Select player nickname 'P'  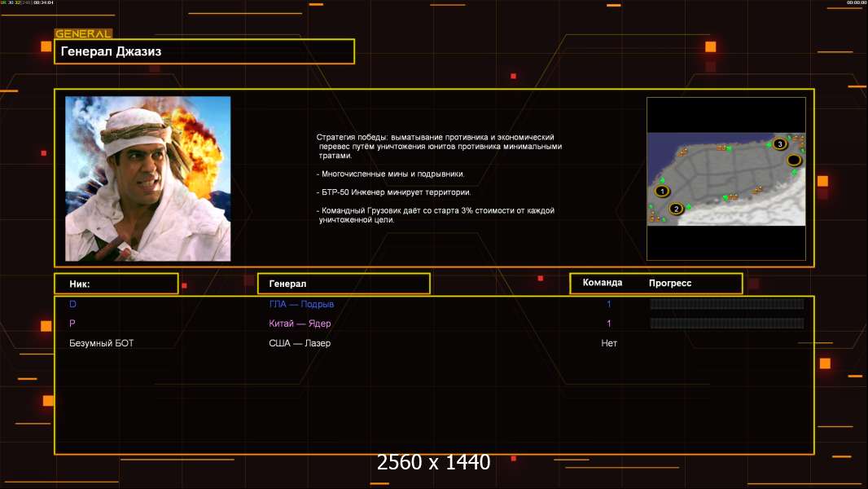click(x=72, y=324)
